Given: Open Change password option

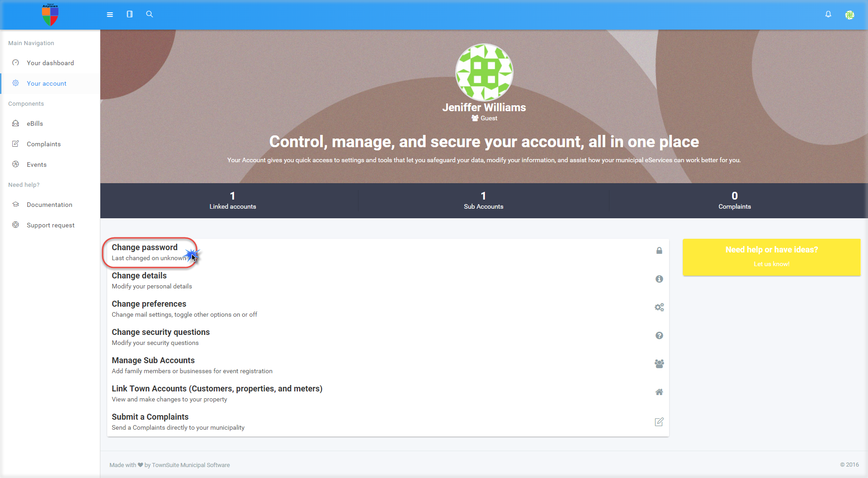Looking at the screenshot, I should tap(388, 252).
